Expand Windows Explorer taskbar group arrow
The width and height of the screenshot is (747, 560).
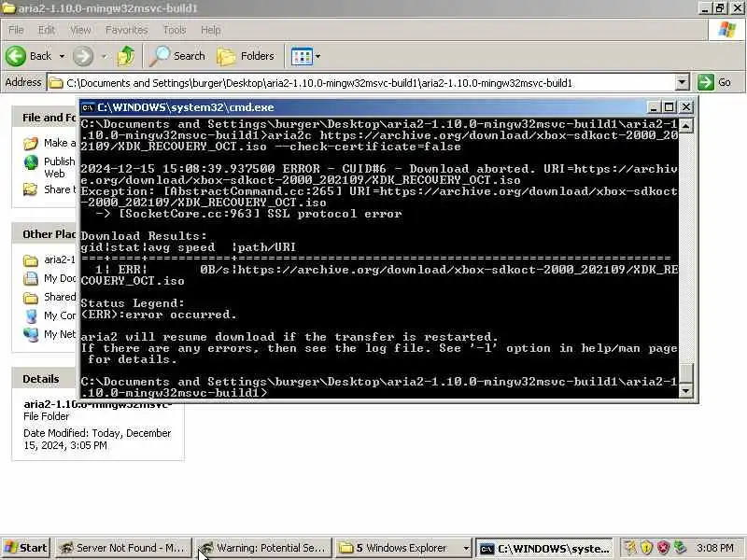(x=466, y=548)
